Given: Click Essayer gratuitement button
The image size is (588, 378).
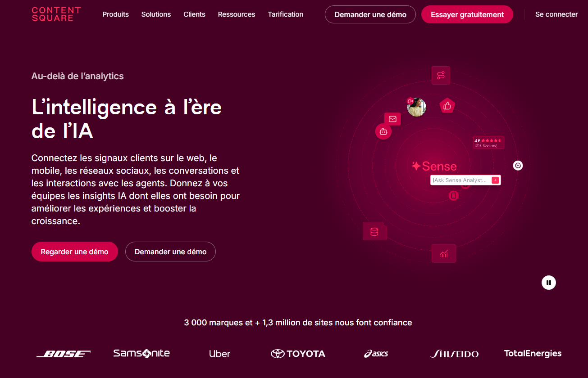Looking at the screenshot, I should (x=467, y=14).
